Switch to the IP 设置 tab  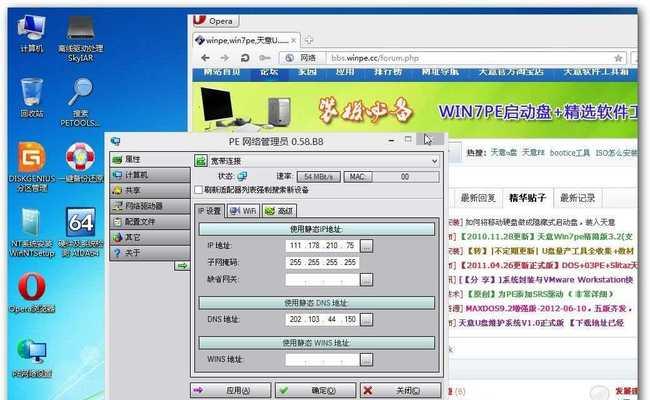point(209,211)
